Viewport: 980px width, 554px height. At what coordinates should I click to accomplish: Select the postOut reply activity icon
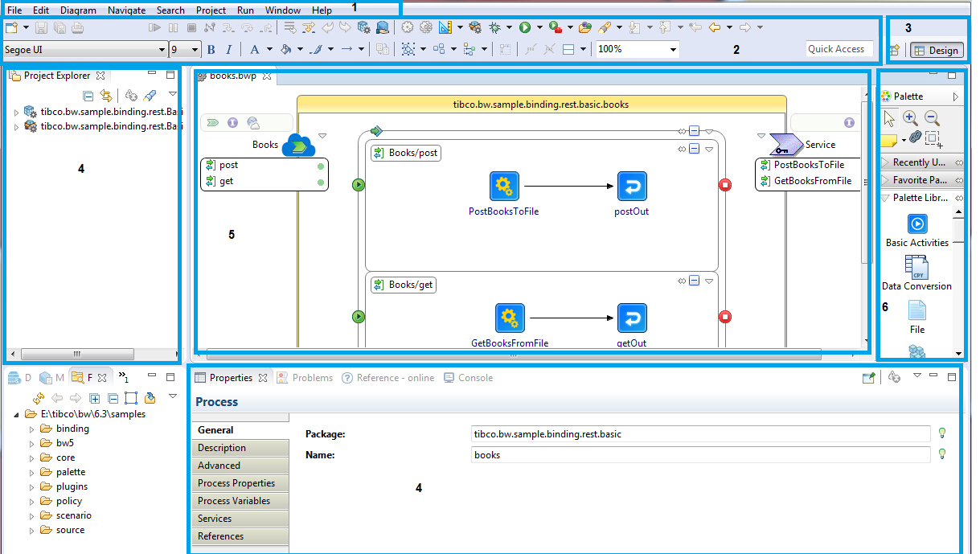632,187
